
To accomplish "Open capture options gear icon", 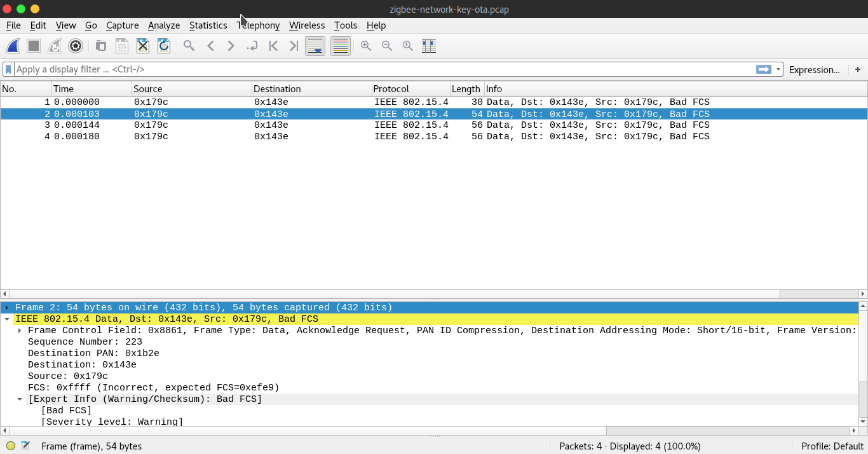I will (x=76, y=46).
